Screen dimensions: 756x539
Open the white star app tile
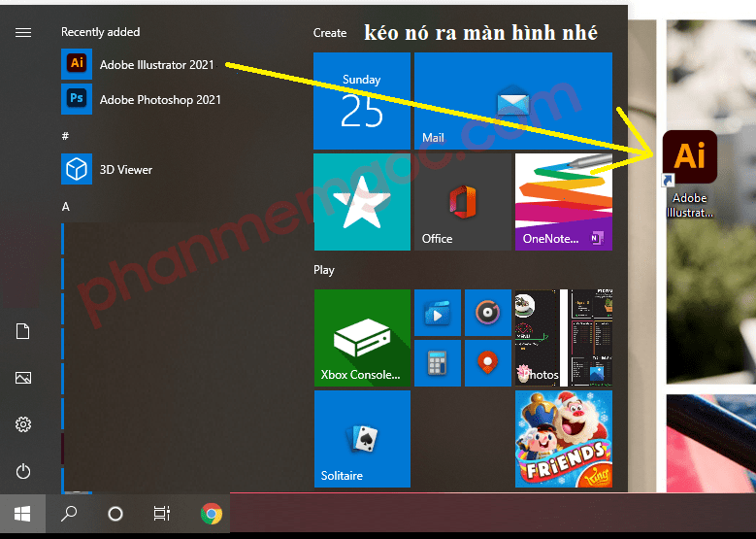(x=362, y=202)
